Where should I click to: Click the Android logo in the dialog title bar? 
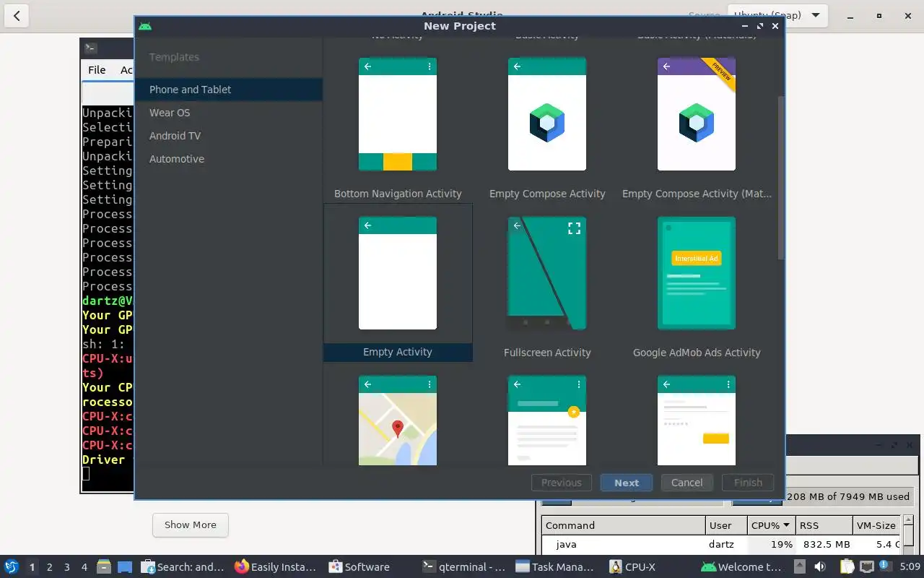point(145,26)
